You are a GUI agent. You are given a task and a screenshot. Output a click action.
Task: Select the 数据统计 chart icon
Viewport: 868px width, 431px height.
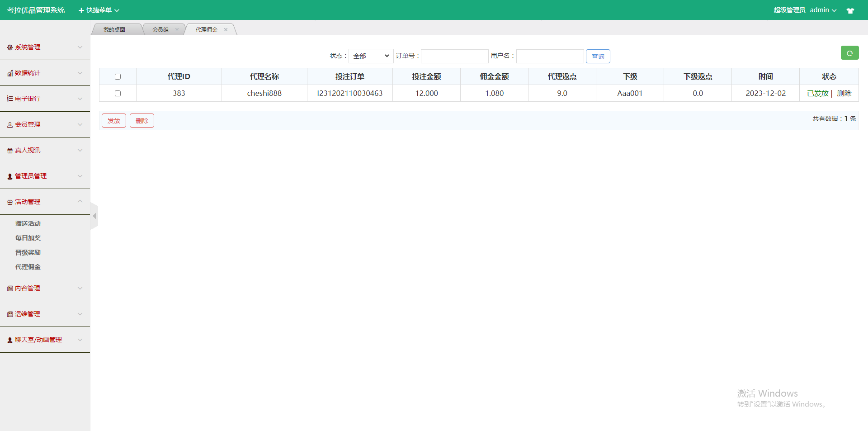click(x=9, y=73)
